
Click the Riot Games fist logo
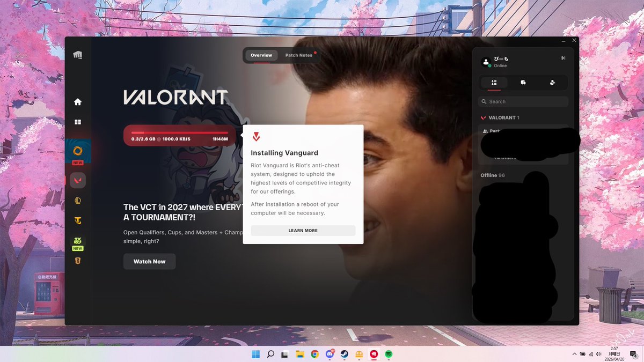click(78, 55)
